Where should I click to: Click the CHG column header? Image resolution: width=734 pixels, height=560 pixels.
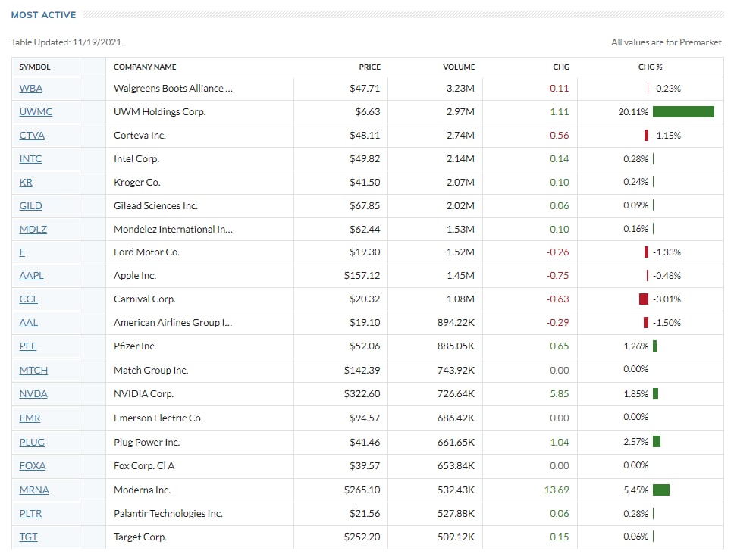(x=561, y=67)
